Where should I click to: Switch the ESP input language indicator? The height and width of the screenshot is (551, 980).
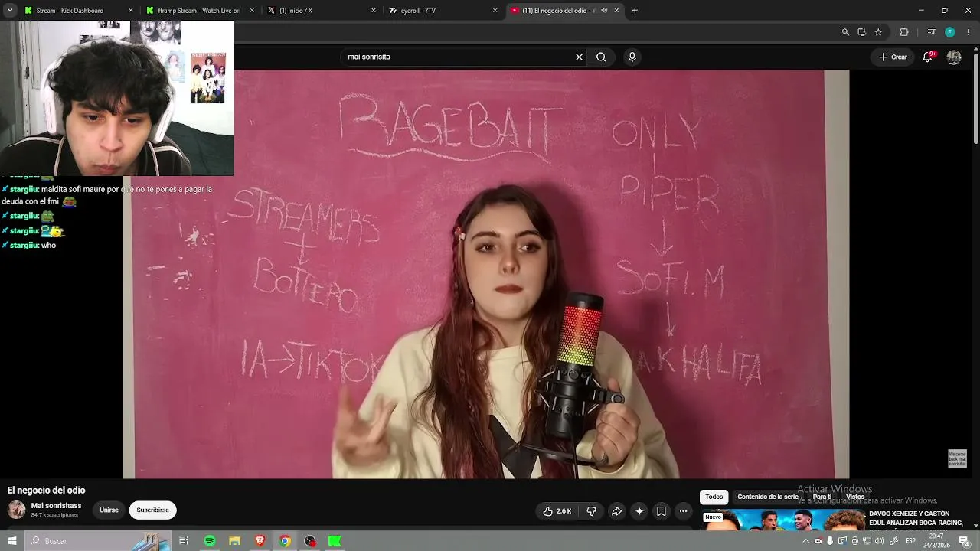[x=911, y=541]
